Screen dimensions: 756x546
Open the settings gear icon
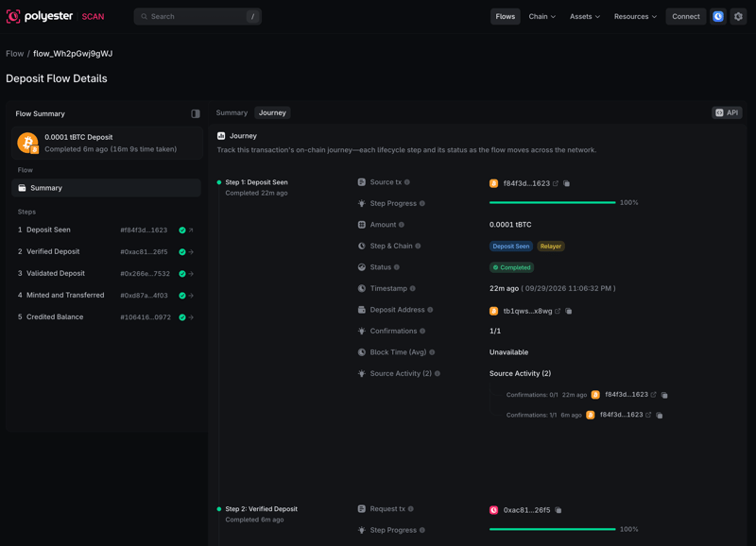click(738, 16)
